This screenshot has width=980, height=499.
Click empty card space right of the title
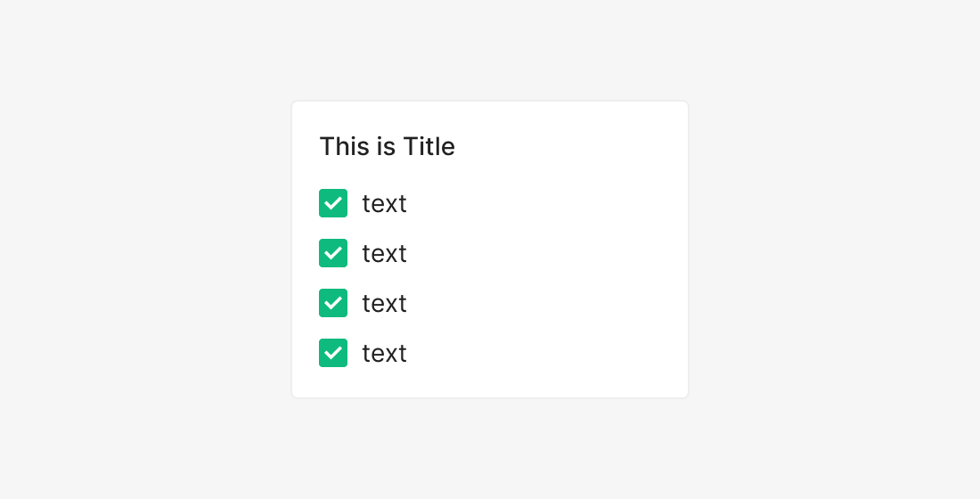(570, 146)
